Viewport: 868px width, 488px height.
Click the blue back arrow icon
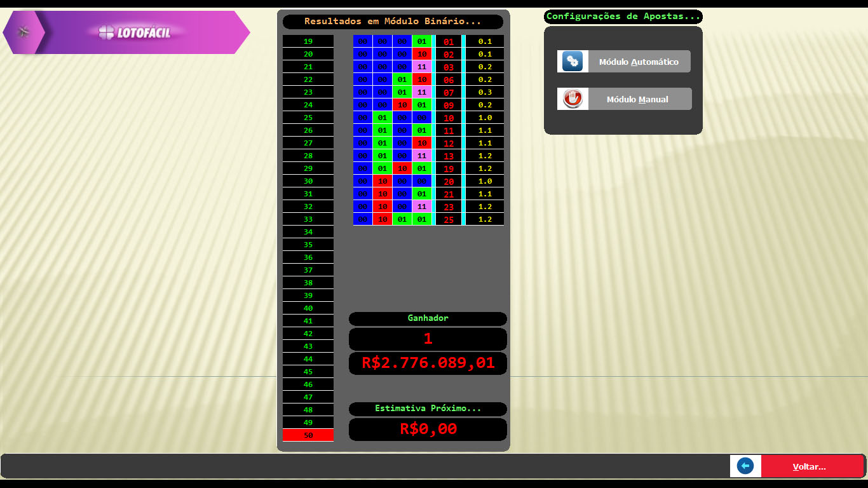[745, 466]
